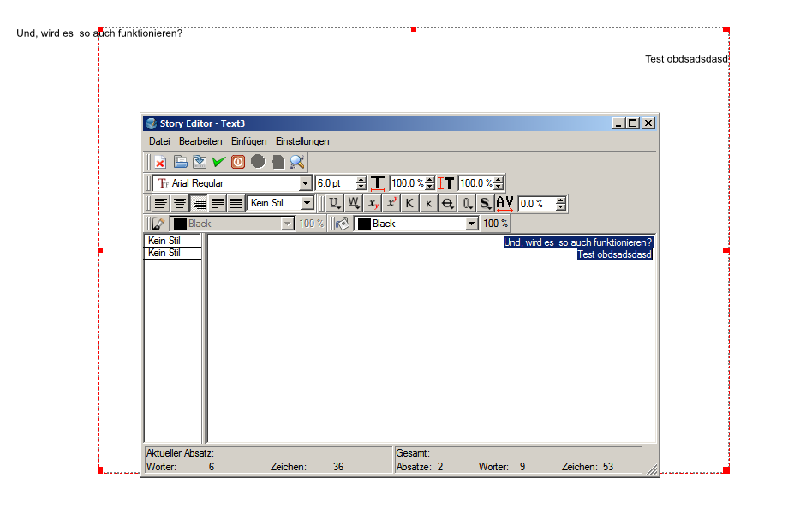This screenshot has width=812, height=514.
Task: Expand the Kein Stil paragraph style dropdown
Action: pyautogui.click(x=307, y=204)
